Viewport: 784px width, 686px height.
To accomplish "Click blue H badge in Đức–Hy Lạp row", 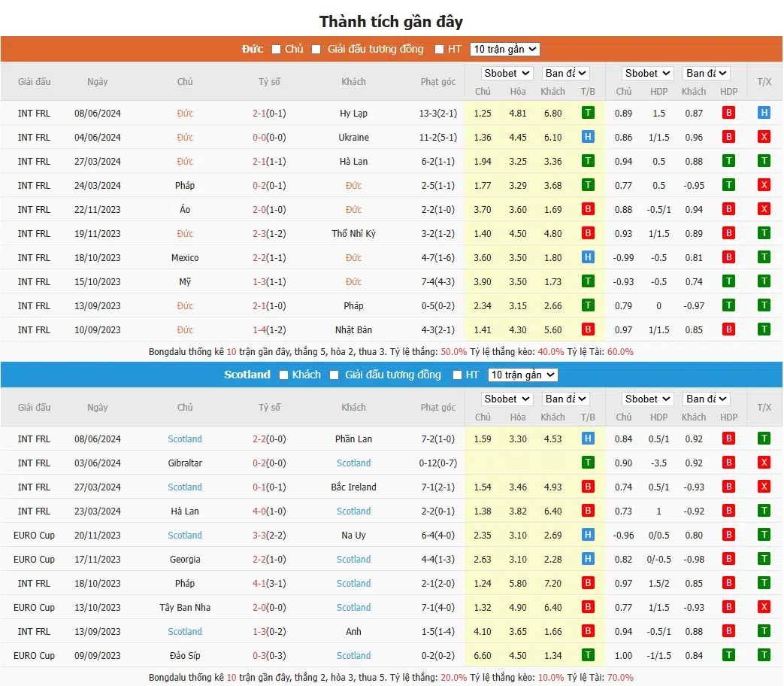I will click(764, 113).
